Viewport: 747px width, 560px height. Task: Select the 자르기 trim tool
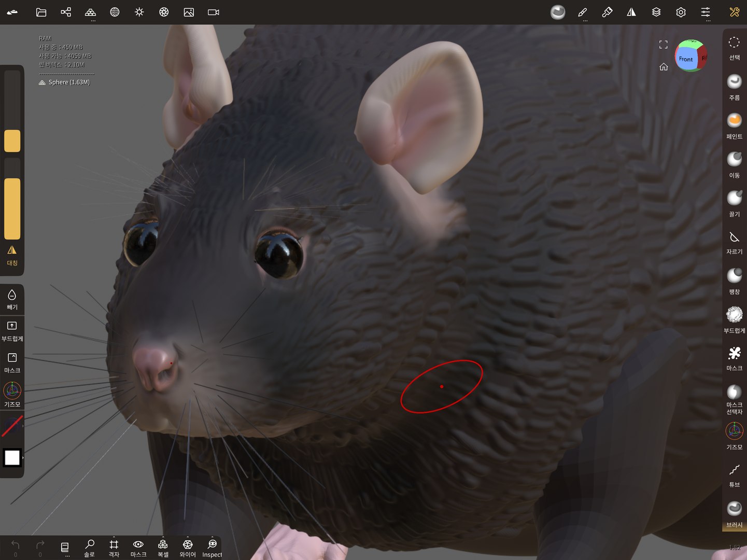point(735,243)
